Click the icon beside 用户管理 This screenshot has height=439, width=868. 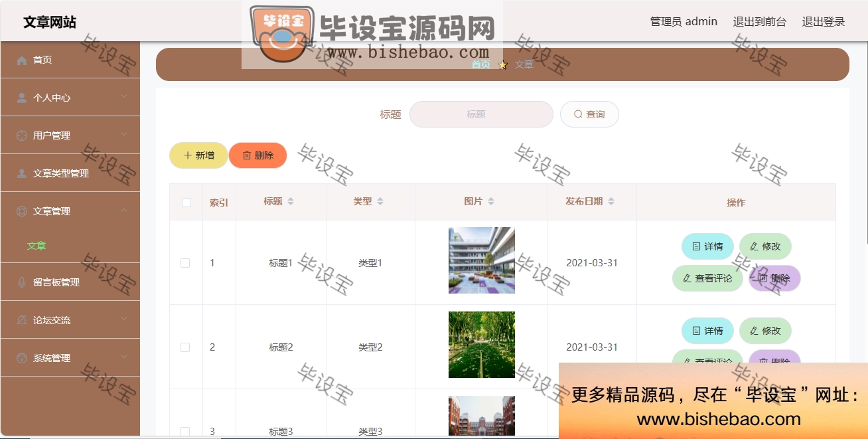pos(21,135)
